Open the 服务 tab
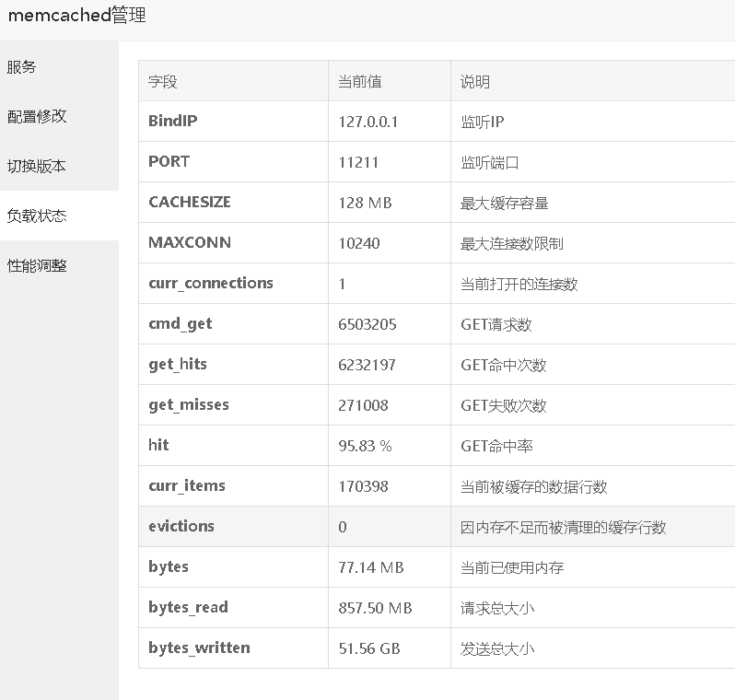Image resolution: width=735 pixels, height=700 pixels. click(x=59, y=67)
